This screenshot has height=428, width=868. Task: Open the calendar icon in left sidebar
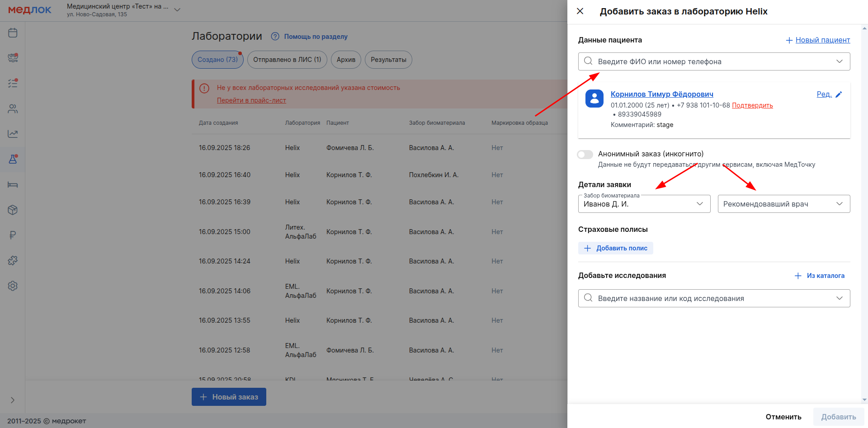click(x=13, y=33)
